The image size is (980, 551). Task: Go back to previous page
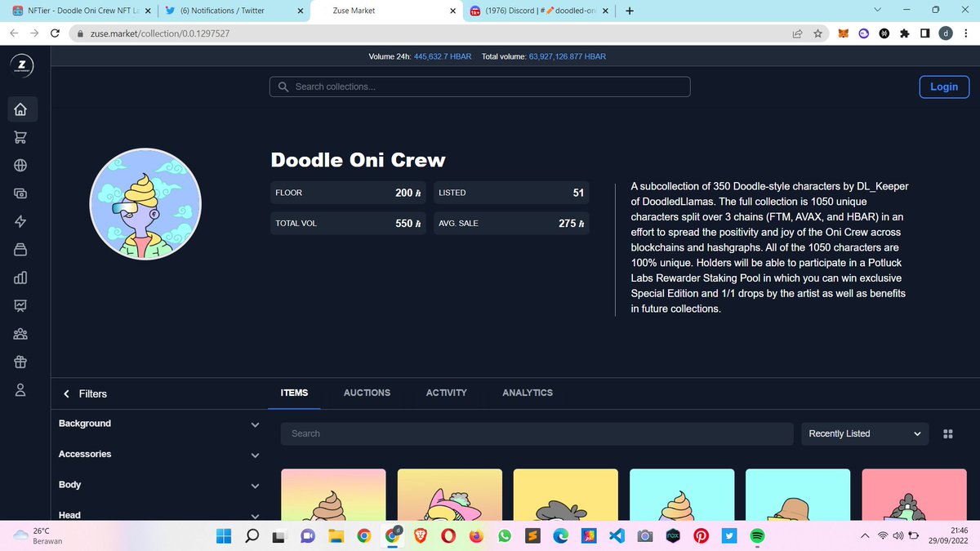pyautogui.click(x=14, y=33)
